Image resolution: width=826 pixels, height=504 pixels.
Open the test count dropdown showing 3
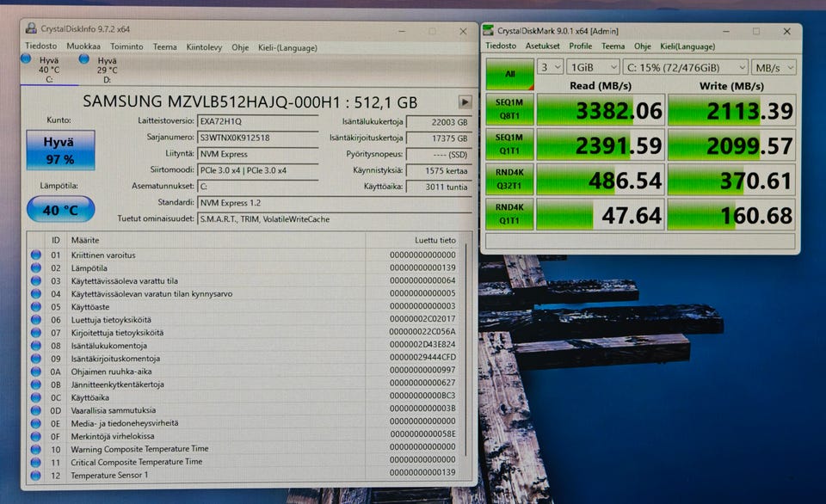point(551,67)
